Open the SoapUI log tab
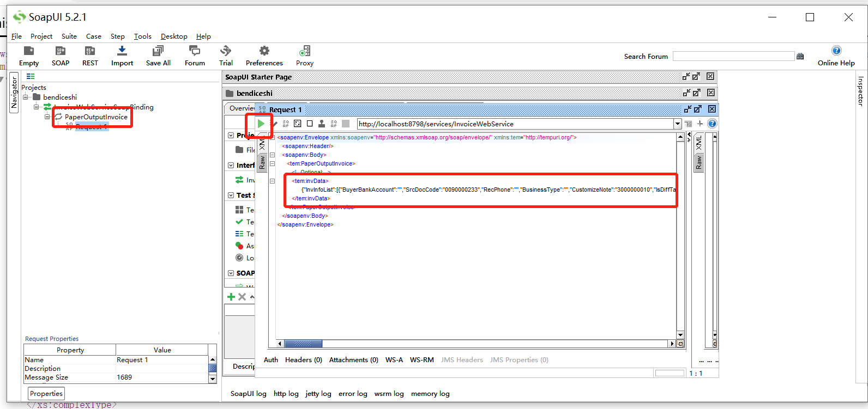The height and width of the screenshot is (409, 868). coord(249,393)
